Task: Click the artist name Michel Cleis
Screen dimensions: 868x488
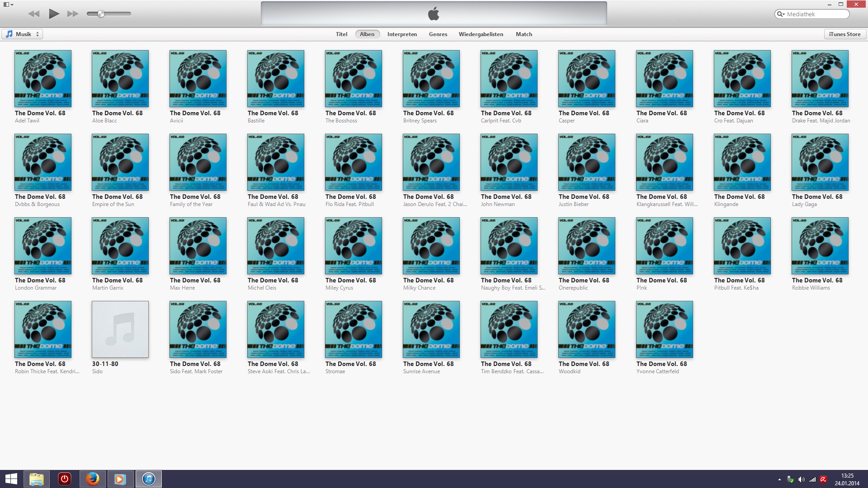Action: [x=262, y=288]
